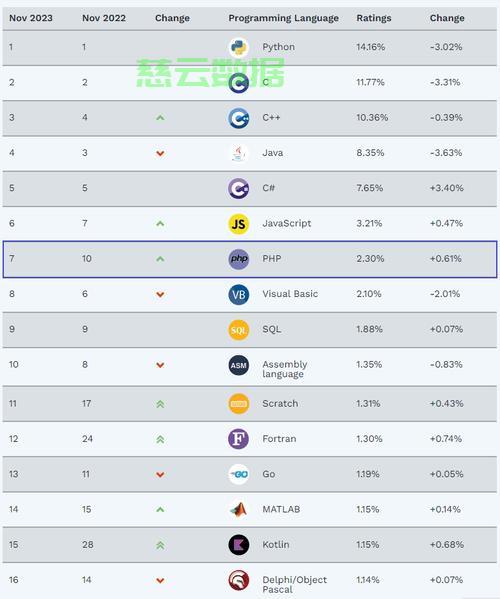Screen dimensions: 500x599
Task: Click the yellow JS JavaScript icon
Action: [x=238, y=224]
